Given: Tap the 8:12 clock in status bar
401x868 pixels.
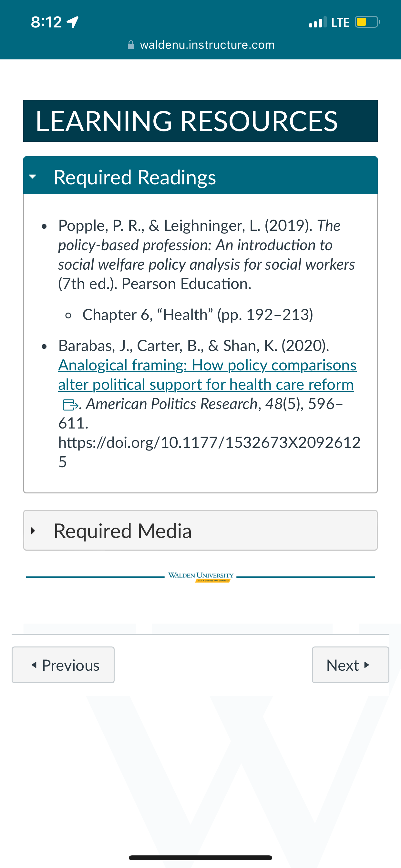Looking at the screenshot, I should pos(46,22).
